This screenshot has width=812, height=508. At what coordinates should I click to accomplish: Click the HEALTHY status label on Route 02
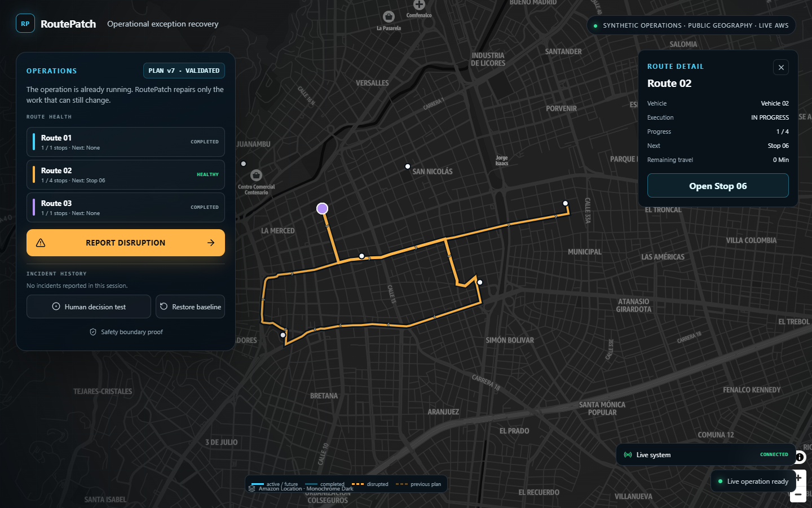point(208,174)
